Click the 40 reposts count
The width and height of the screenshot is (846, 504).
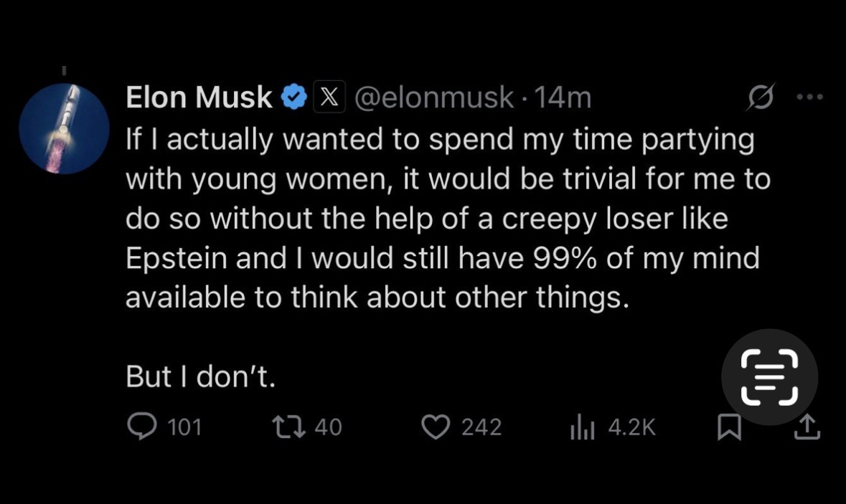click(x=329, y=427)
